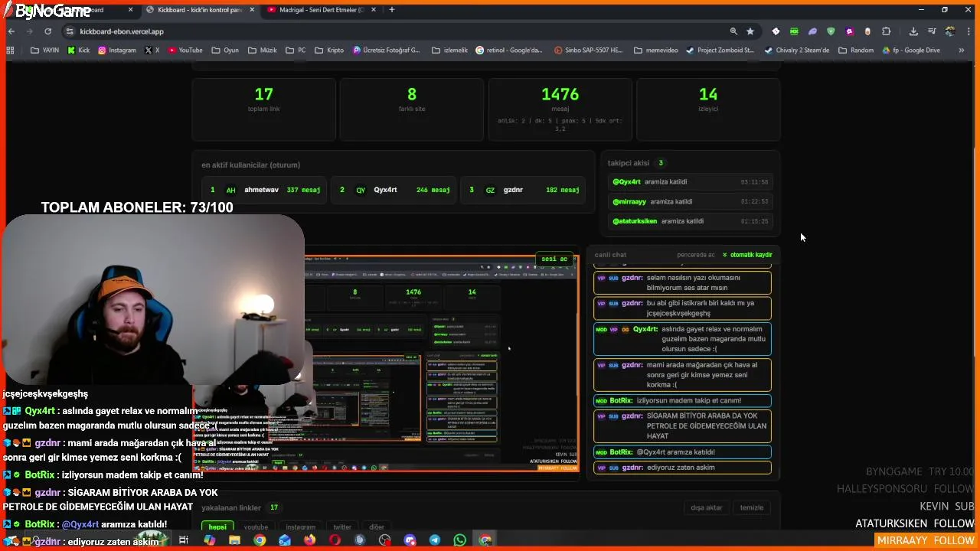Open the Project Zomboid Steam bookmark

pos(720,51)
